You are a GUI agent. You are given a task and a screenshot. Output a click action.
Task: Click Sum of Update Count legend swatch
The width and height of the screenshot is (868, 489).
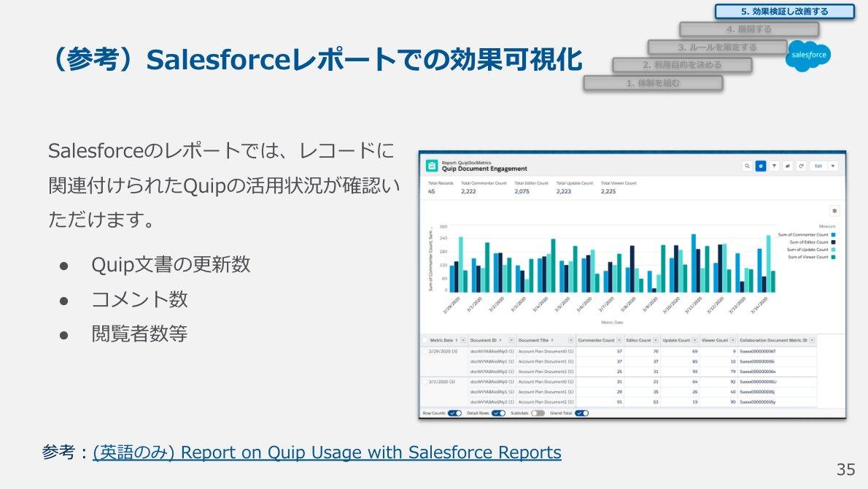point(833,250)
